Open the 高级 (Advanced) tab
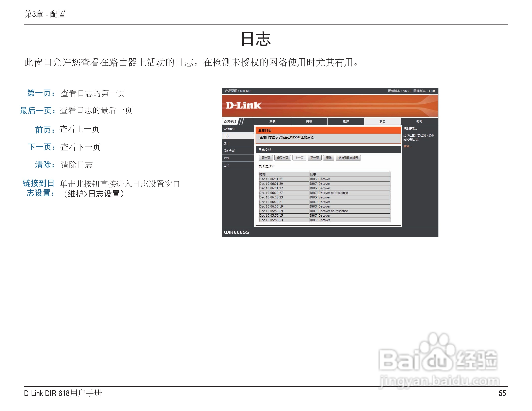Screen dimensions: 532x411 coord(309,121)
